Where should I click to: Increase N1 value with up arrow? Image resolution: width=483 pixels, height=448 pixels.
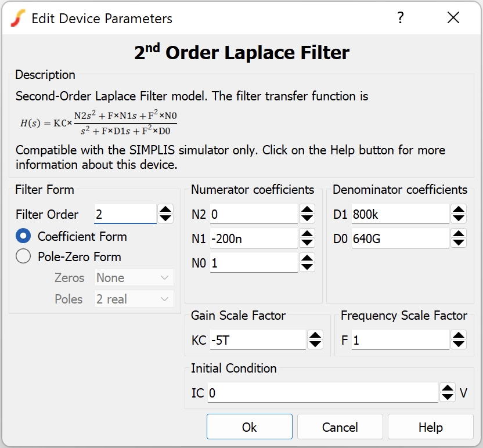click(307, 234)
